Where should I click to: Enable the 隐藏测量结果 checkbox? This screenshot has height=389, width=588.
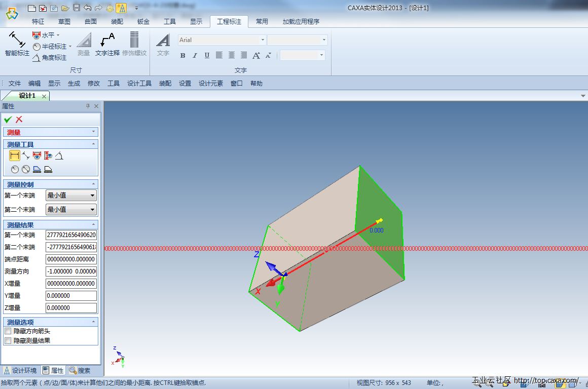point(8,341)
